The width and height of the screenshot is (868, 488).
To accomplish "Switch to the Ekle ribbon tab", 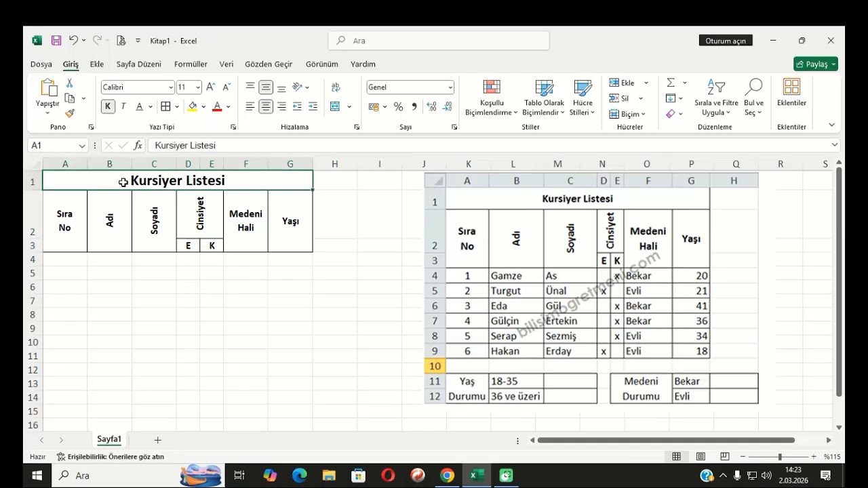I will pos(97,64).
